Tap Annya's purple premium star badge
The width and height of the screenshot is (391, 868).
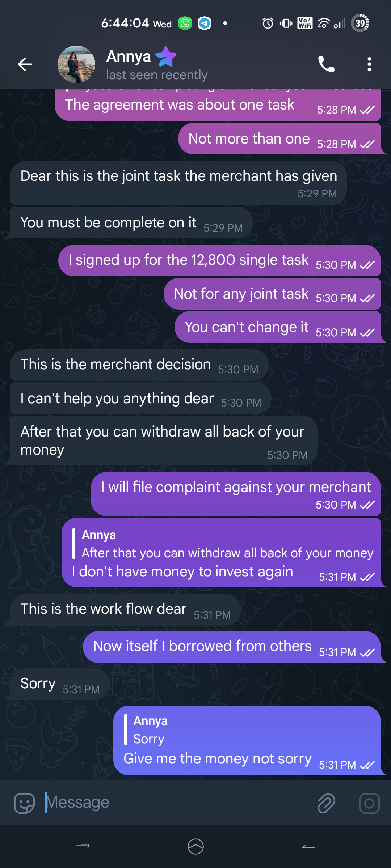coord(166,57)
